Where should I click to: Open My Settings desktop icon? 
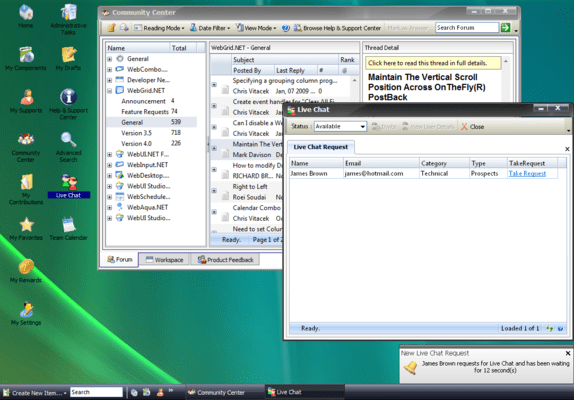(x=26, y=313)
